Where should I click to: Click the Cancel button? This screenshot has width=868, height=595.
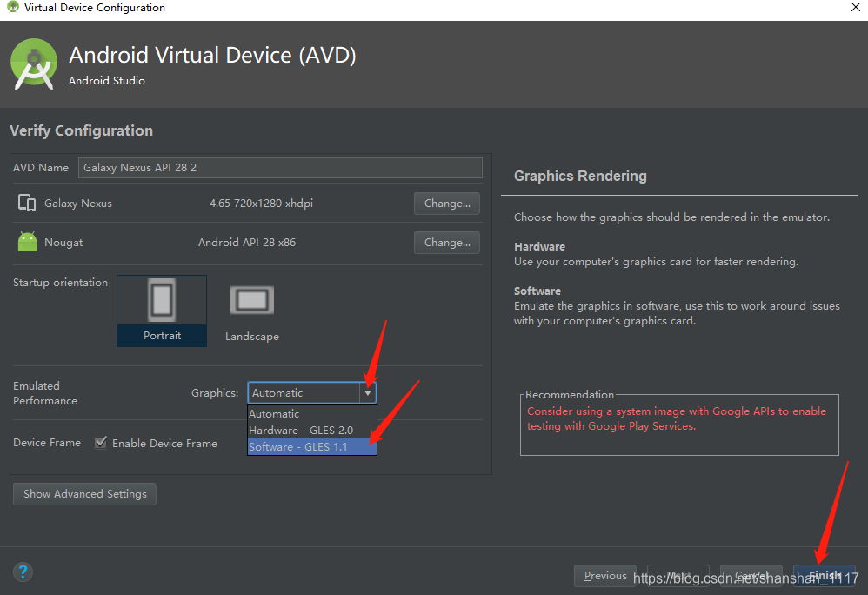(x=751, y=576)
